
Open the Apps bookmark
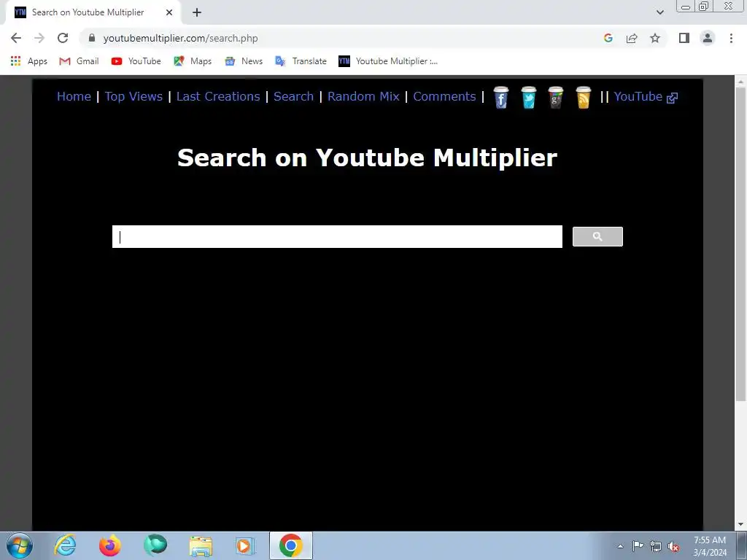pyautogui.click(x=28, y=61)
